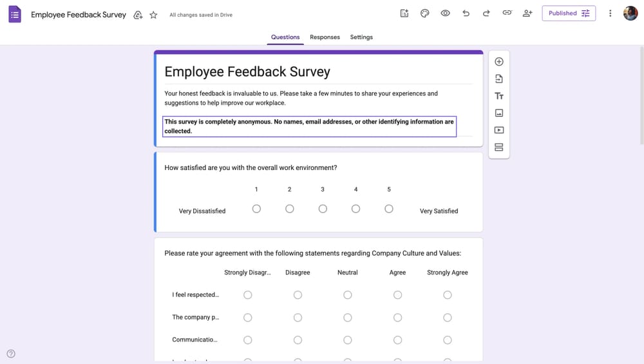Open the Customize theme palette icon
This screenshot has width=644, height=364.
pos(425,14)
